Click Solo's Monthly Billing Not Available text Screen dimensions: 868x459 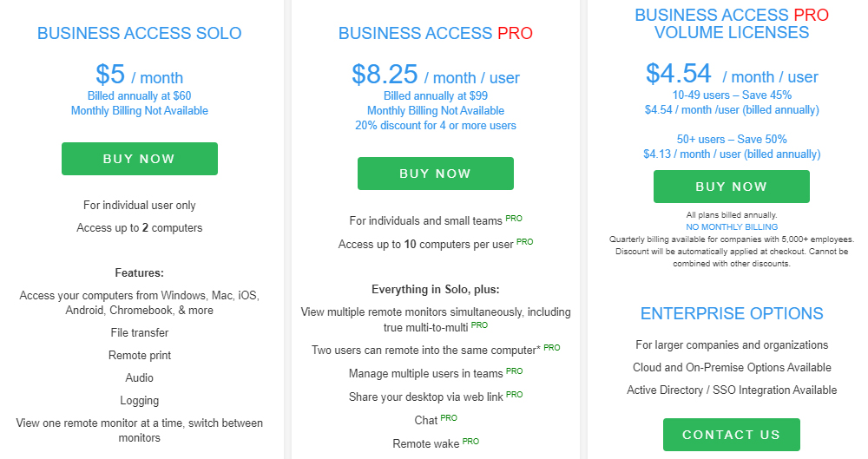(x=140, y=111)
